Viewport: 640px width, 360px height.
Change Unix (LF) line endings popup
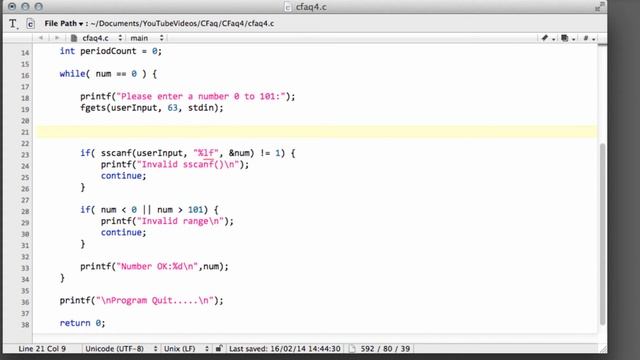click(186, 349)
